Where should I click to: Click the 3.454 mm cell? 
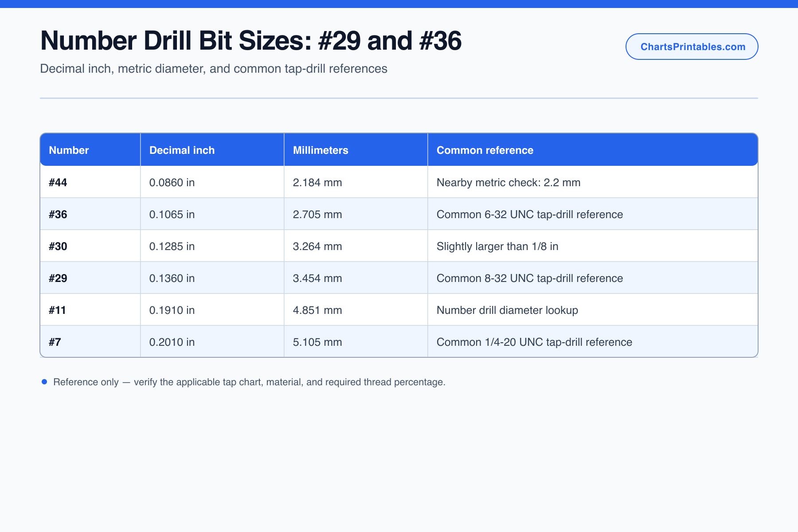356,278
